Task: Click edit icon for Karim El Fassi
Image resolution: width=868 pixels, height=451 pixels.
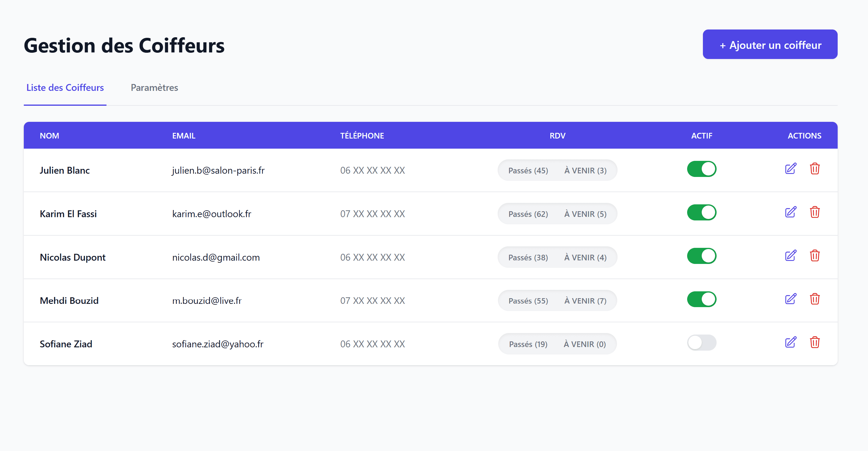Action: 790,212
